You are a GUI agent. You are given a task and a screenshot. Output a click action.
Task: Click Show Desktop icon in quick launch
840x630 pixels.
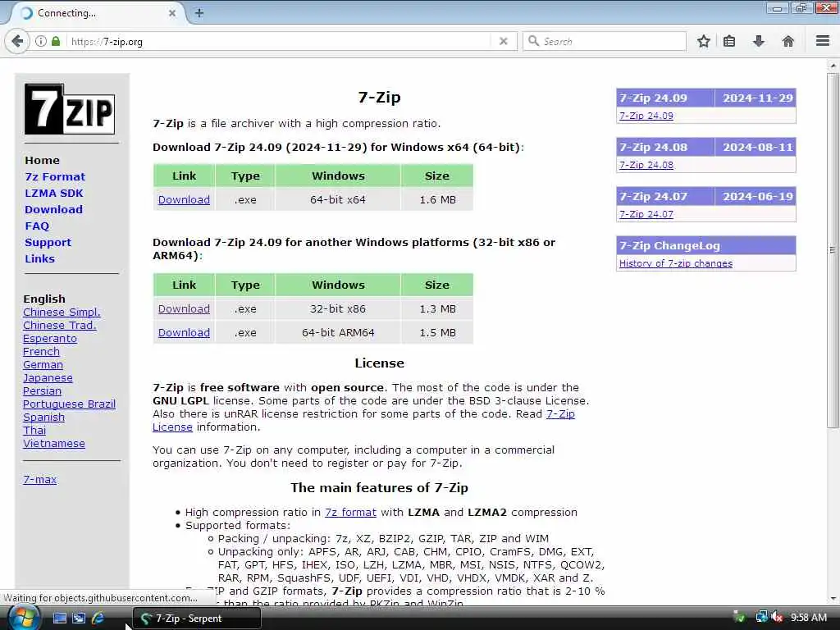[x=60, y=619]
